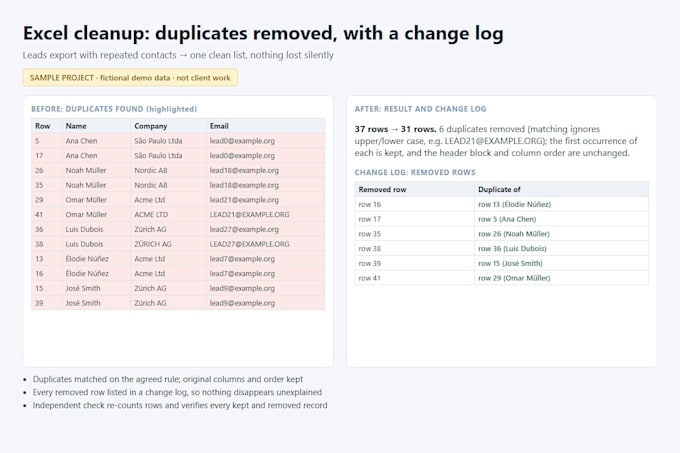Click lowercase 'lead21@example.org' in row 29
The height and width of the screenshot is (453, 680).
click(x=244, y=200)
